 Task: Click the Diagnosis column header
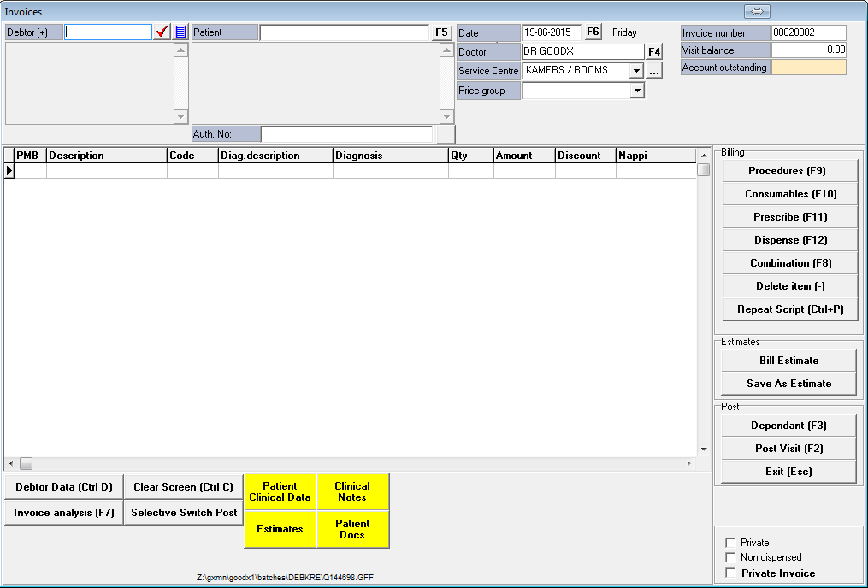tap(390, 156)
